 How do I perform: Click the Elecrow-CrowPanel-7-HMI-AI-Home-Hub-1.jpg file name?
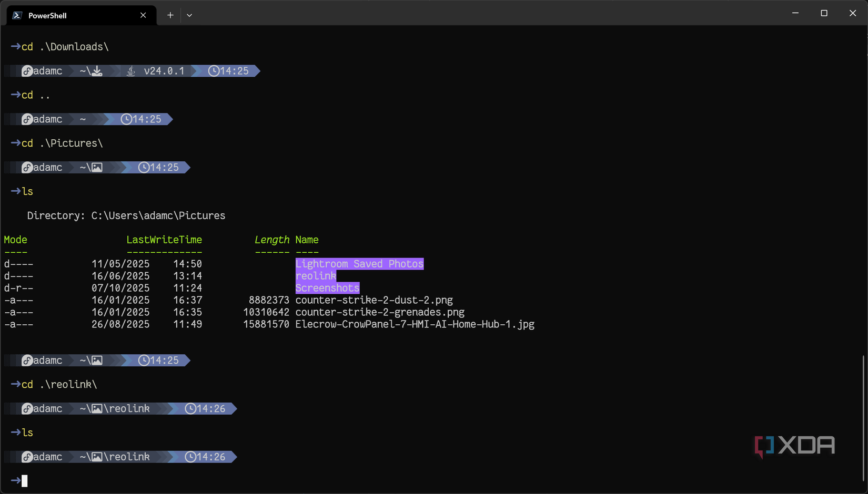click(415, 324)
